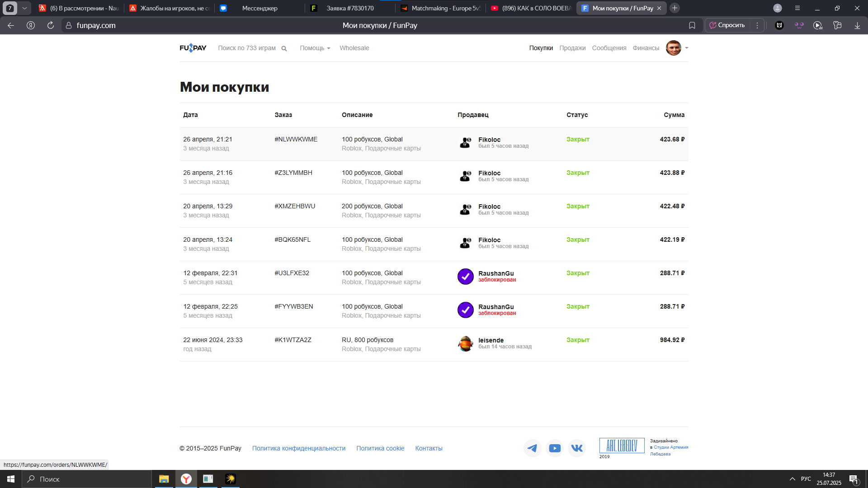
Task: Open the Telegram social link
Action: point(533,448)
